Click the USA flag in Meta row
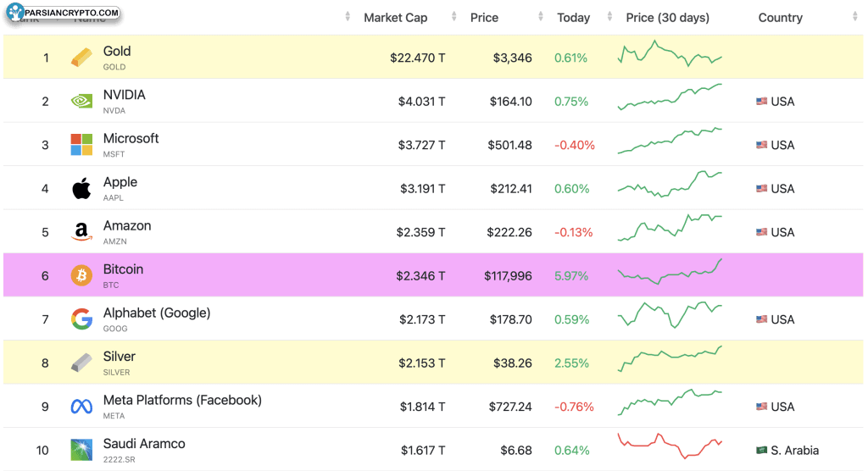The image size is (868, 471). (x=762, y=407)
